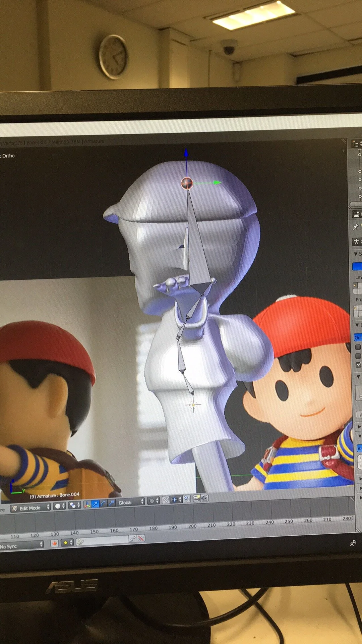
Task: Collapse the Skeleton panel triangle
Action: click(x=356, y=254)
